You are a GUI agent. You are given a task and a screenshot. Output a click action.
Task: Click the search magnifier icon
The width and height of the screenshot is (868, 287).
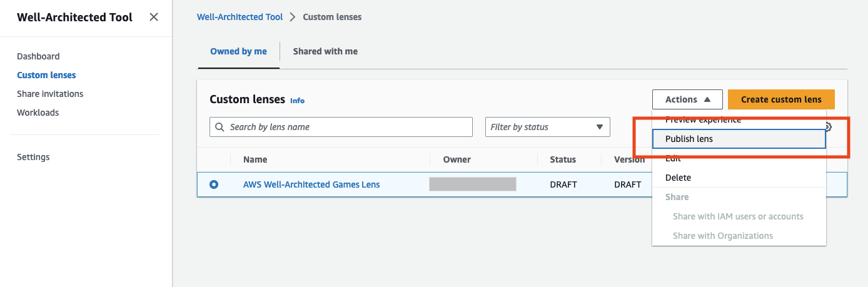tap(220, 127)
